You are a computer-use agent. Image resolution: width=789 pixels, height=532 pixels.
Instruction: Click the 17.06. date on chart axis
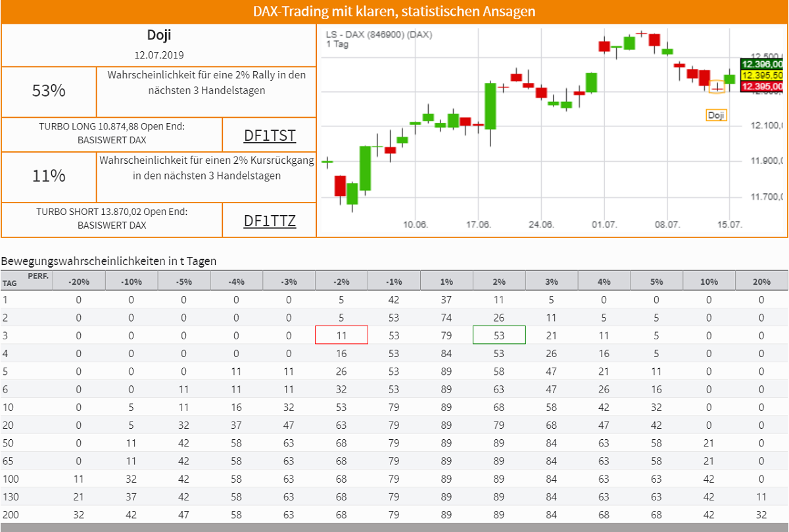click(479, 225)
